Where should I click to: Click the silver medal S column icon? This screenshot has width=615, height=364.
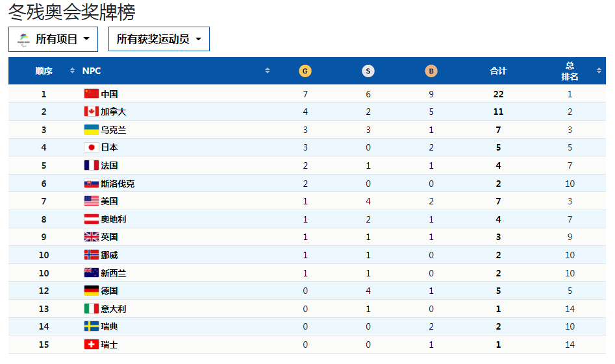point(368,71)
